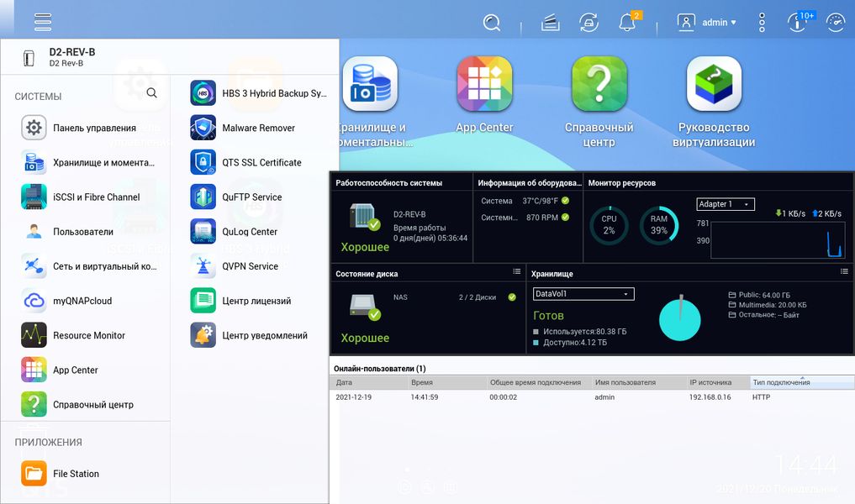The width and height of the screenshot is (855, 504).
Task: Open Справочный центр desktop shortcut
Action: [599, 83]
